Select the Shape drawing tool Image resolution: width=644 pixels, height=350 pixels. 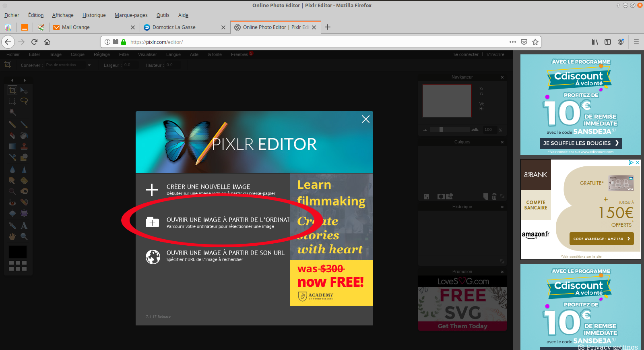tap(24, 157)
